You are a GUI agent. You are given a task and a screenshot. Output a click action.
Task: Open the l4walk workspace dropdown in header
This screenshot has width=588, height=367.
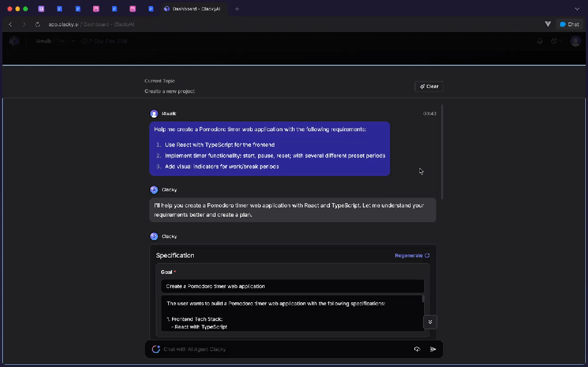coord(55,41)
